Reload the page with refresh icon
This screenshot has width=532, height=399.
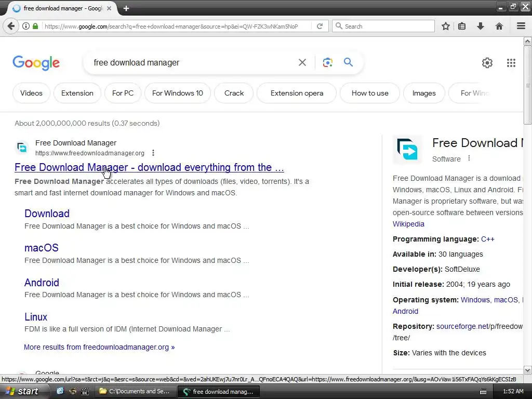(x=320, y=26)
